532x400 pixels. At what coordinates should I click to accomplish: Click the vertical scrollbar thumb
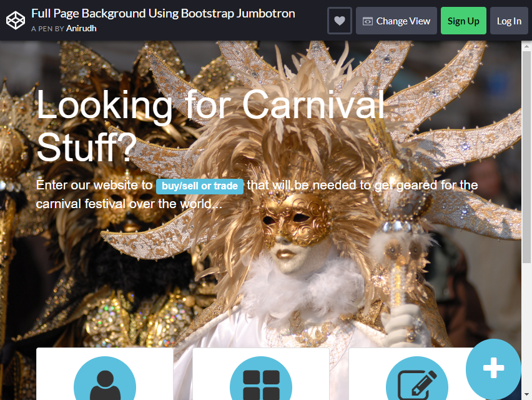pos(526,157)
